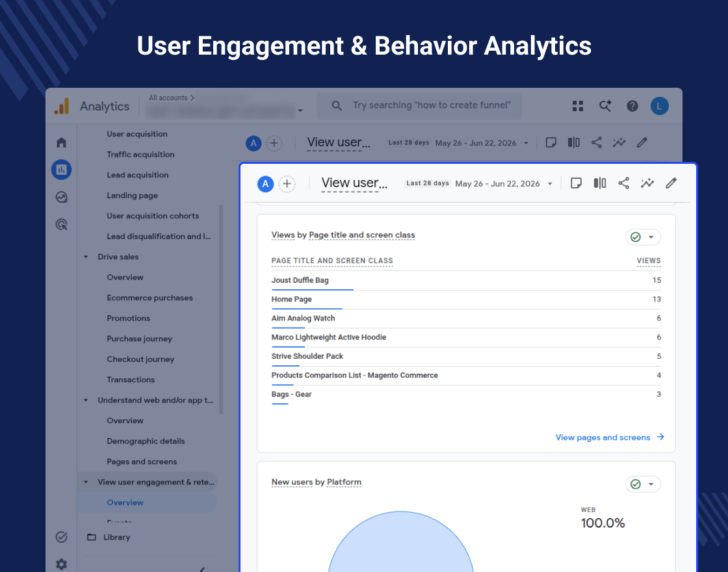728x572 pixels.
Task: Click the Home Page row
Action: coord(466,300)
